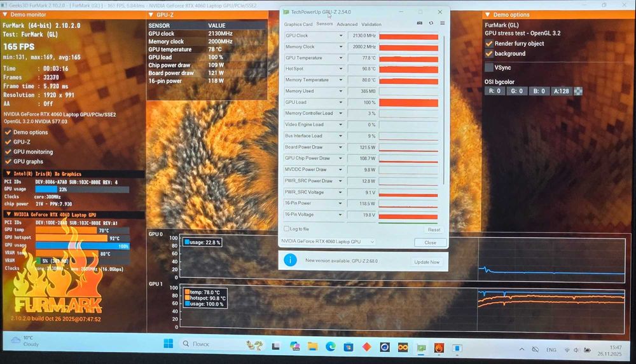Click the Close button in GPU-Z

pyautogui.click(x=431, y=243)
